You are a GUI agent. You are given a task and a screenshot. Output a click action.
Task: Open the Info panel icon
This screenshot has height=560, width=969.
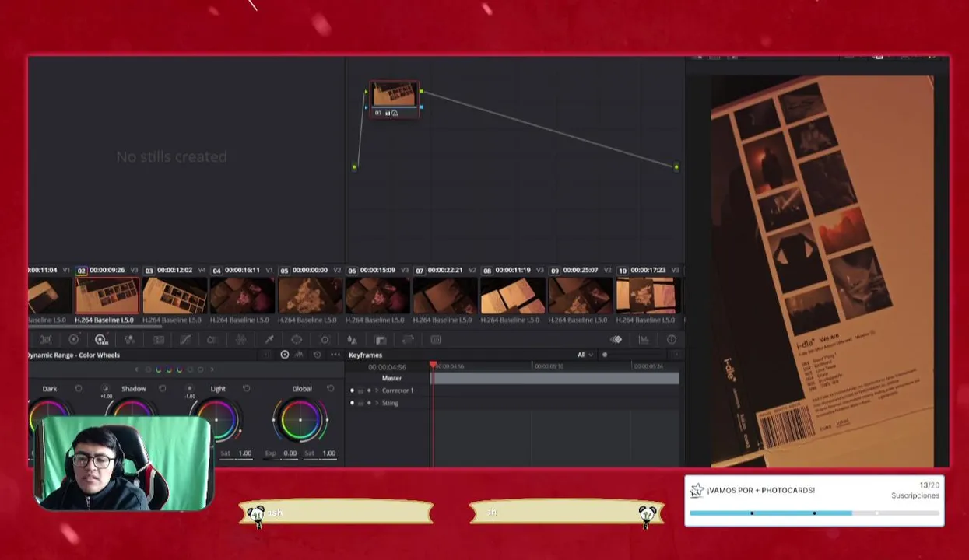coord(672,339)
